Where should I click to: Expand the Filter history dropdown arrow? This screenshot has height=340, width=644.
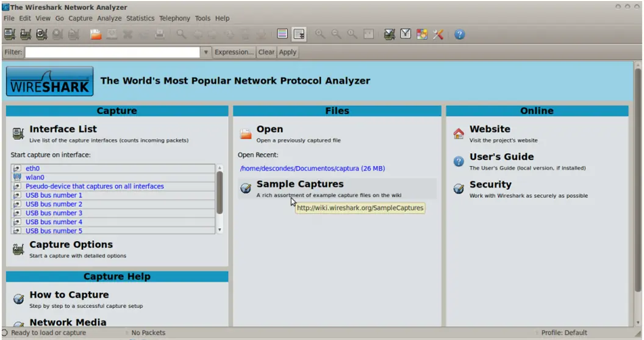pyautogui.click(x=206, y=52)
